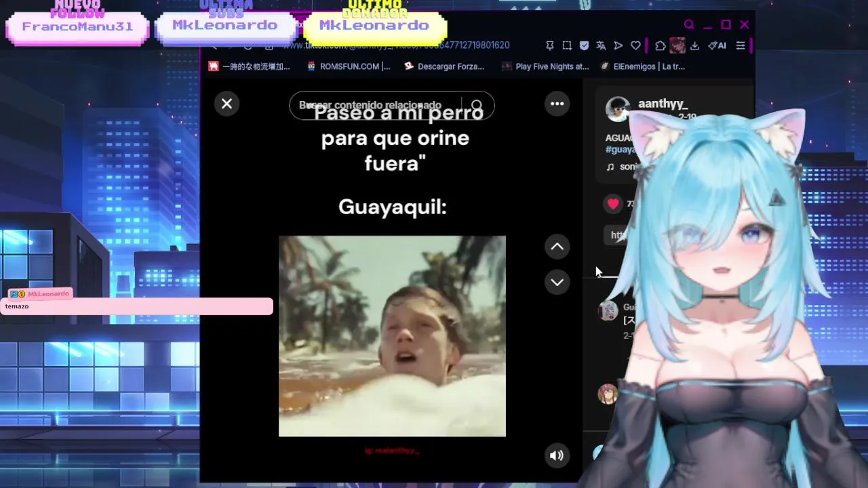The width and height of the screenshot is (868, 488).
Task: Open the aanthyy_ username link
Action: pos(663,104)
